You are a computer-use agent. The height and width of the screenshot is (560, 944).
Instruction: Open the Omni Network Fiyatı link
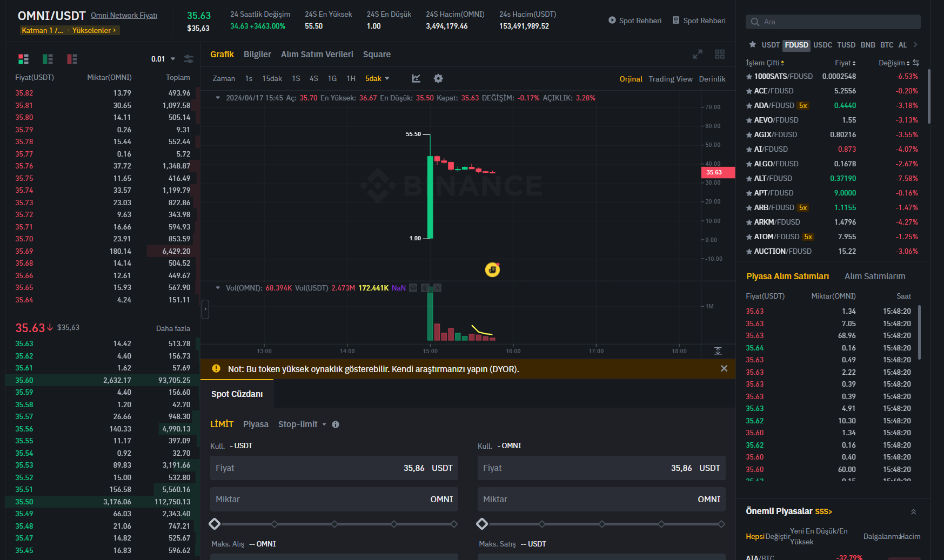click(124, 16)
